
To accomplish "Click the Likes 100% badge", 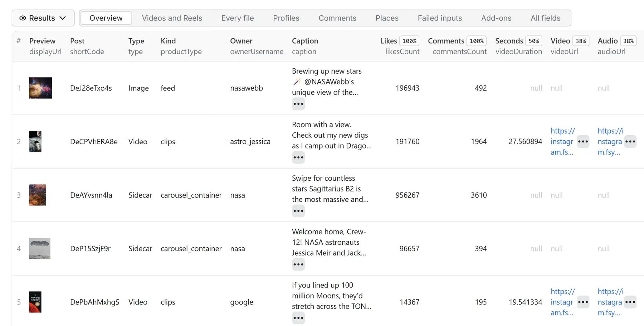I will [x=409, y=41].
